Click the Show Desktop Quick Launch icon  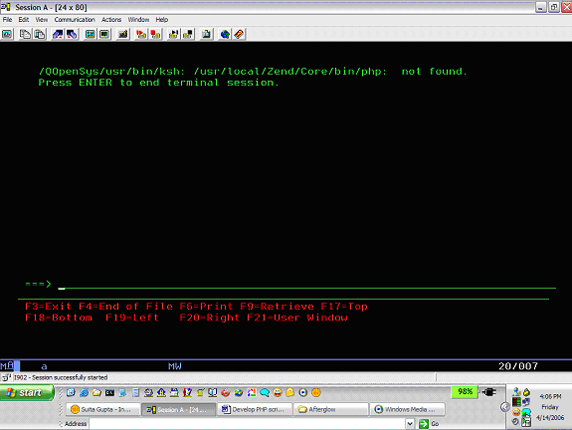pyautogui.click(x=123, y=392)
